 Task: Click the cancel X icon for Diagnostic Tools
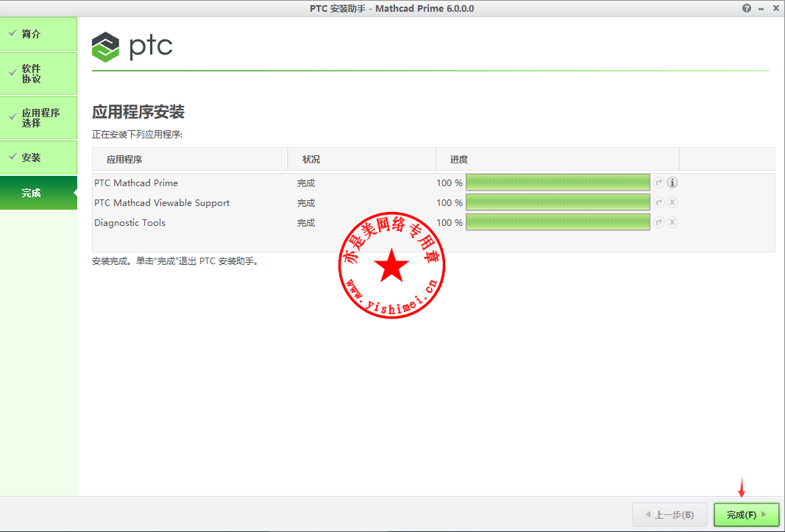point(672,222)
